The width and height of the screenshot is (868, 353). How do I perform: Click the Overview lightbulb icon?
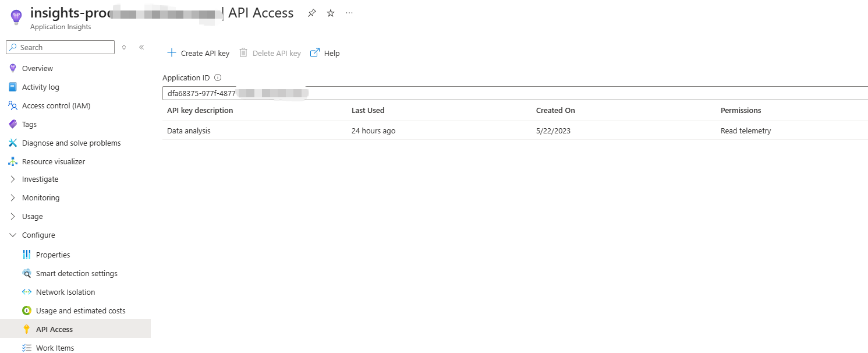13,68
